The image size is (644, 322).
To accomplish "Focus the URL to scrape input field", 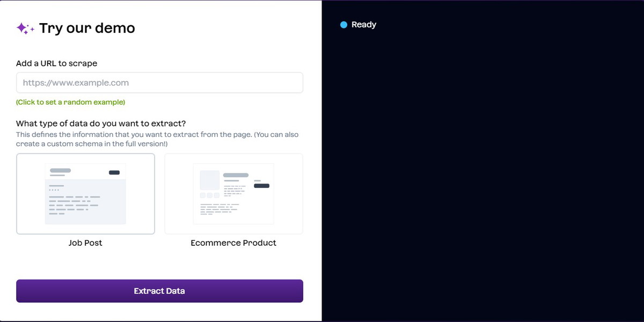I will 159,83.
